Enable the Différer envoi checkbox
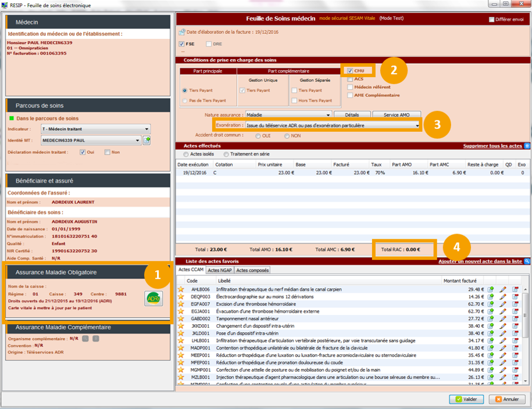The height and width of the screenshot is (409, 532). click(492, 20)
